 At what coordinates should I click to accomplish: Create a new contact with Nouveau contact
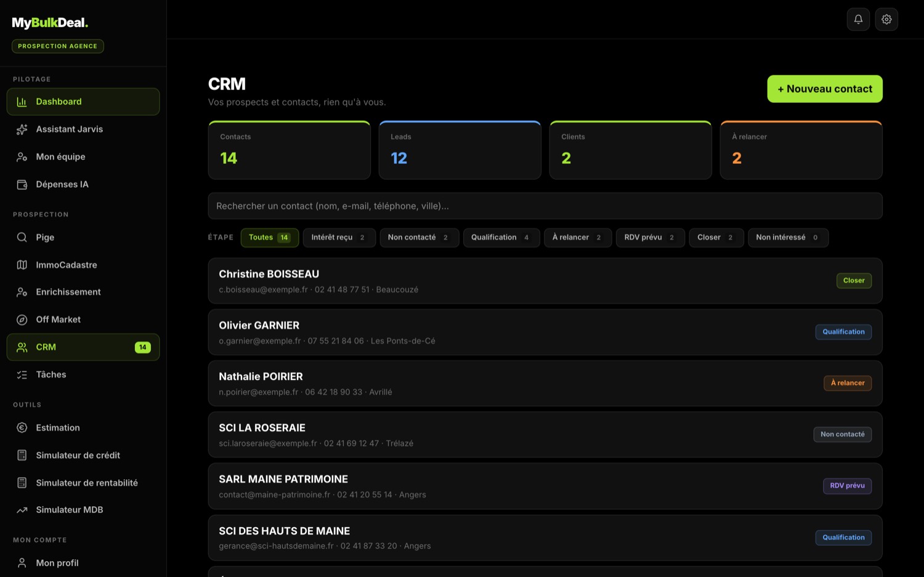825,89
